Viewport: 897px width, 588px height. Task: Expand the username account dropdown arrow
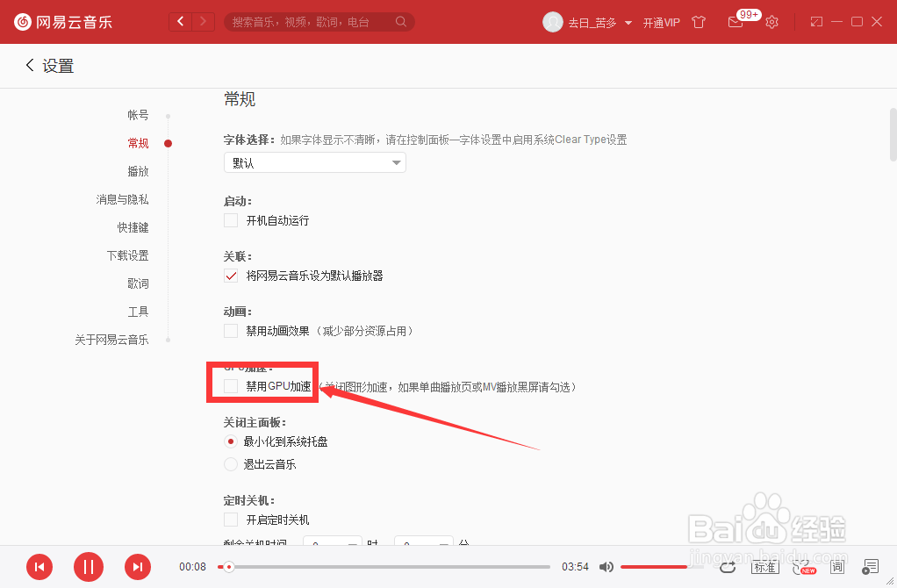pos(628,23)
